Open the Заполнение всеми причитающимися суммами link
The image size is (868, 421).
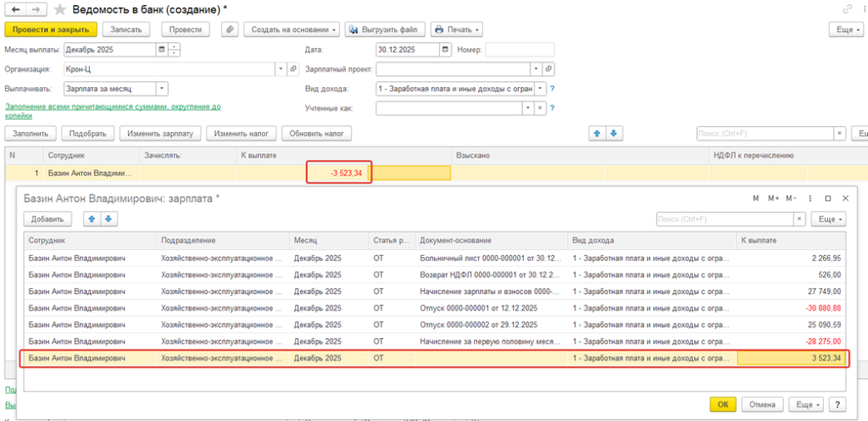tap(113, 111)
